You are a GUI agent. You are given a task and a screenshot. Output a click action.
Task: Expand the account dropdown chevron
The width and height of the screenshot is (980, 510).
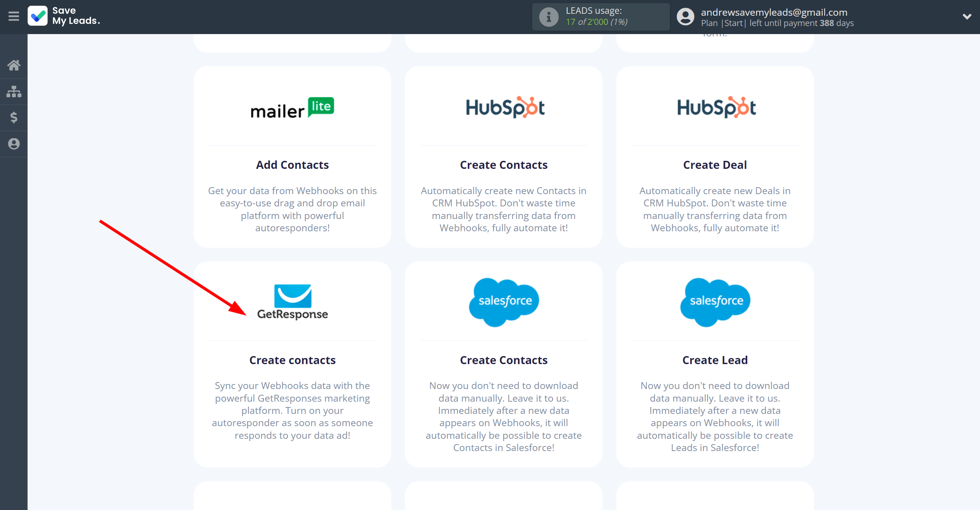(x=967, y=16)
